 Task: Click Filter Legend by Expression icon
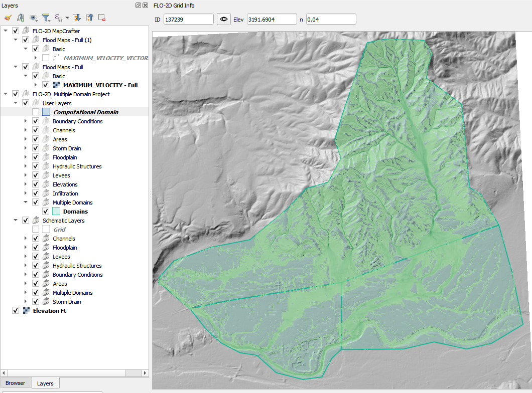59,18
